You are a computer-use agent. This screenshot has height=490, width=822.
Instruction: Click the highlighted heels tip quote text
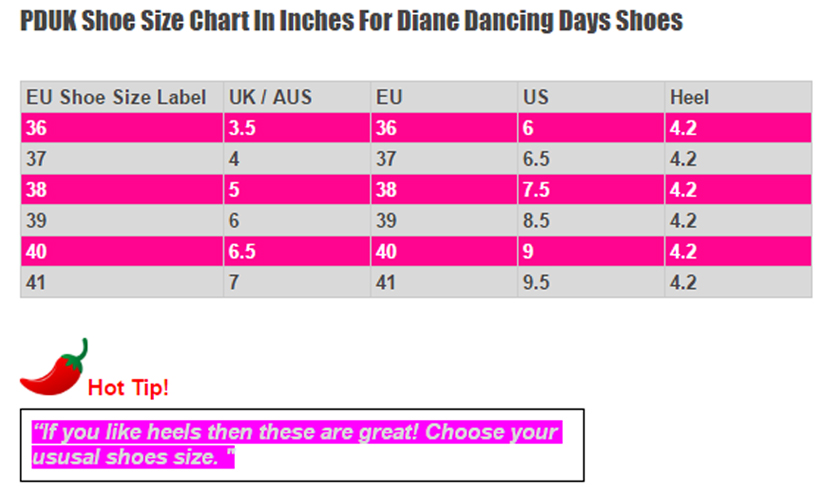297,444
